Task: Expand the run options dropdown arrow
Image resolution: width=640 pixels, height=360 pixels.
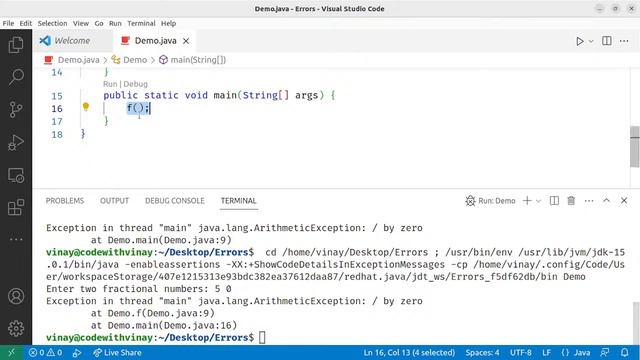Action: [x=591, y=41]
